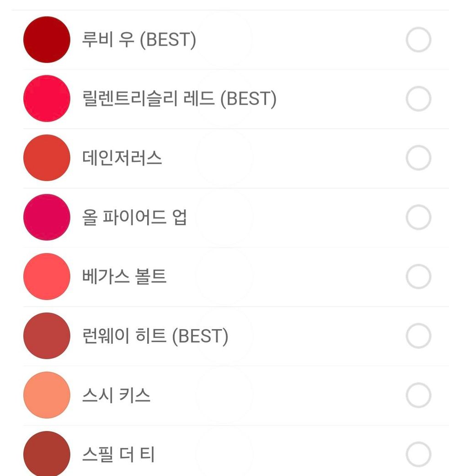Tap the 스시 키스 shade name
The height and width of the screenshot is (476, 449).
coord(116,395)
